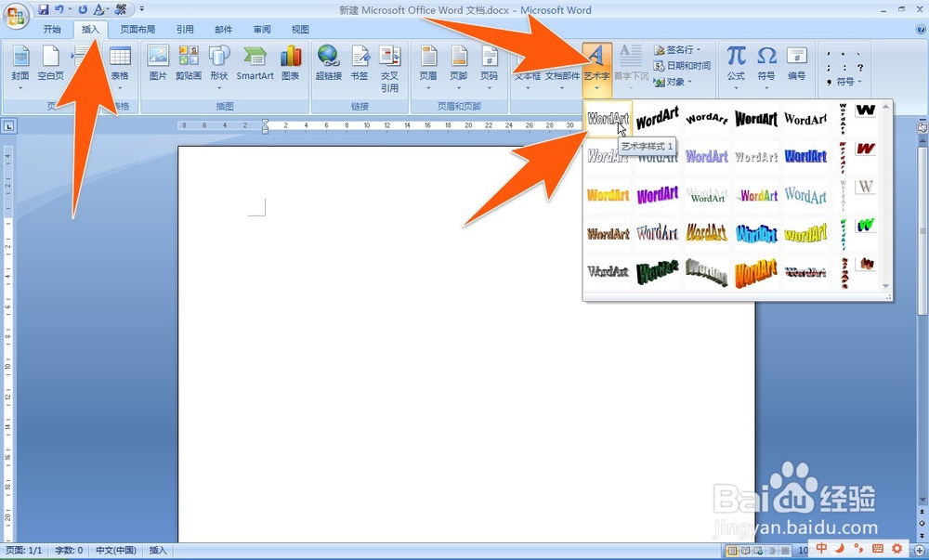Switch to Print Layout view button
The width and height of the screenshot is (929, 560).
click(x=732, y=551)
